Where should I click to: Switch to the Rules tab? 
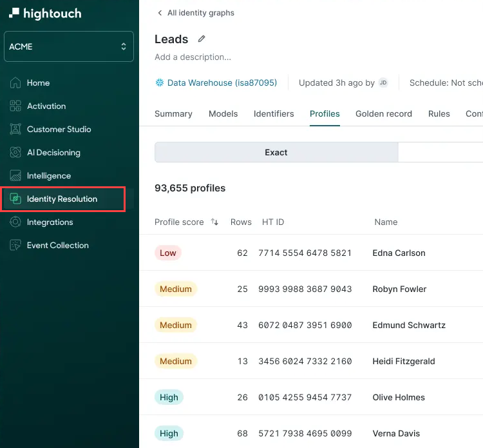(x=439, y=114)
